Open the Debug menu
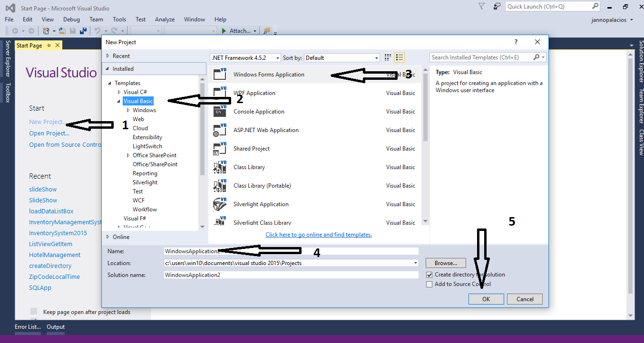This screenshot has height=343, width=644. pos(71,19)
